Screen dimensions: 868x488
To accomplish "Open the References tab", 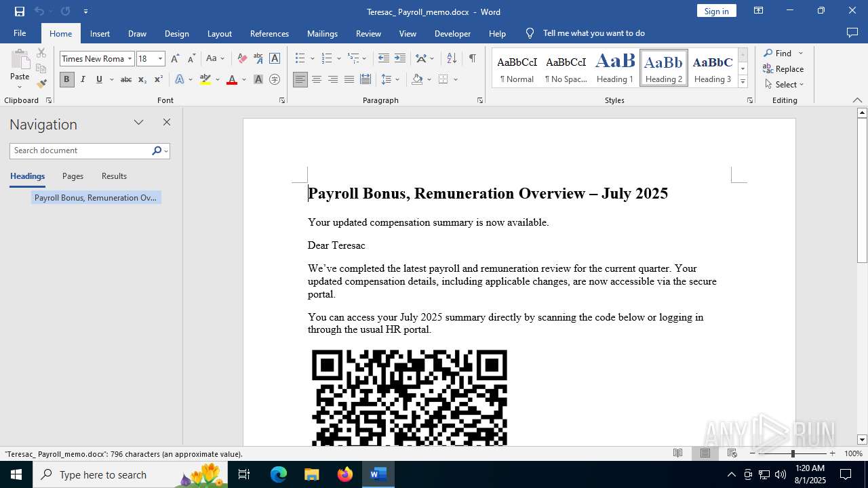I will point(269,33).
